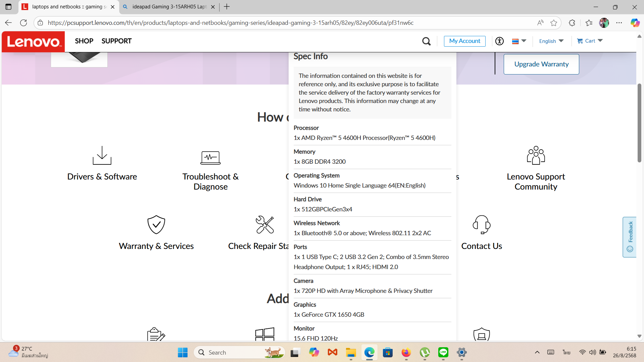
Task: Open Firefox from taskbar
Action: pos(406,353)
